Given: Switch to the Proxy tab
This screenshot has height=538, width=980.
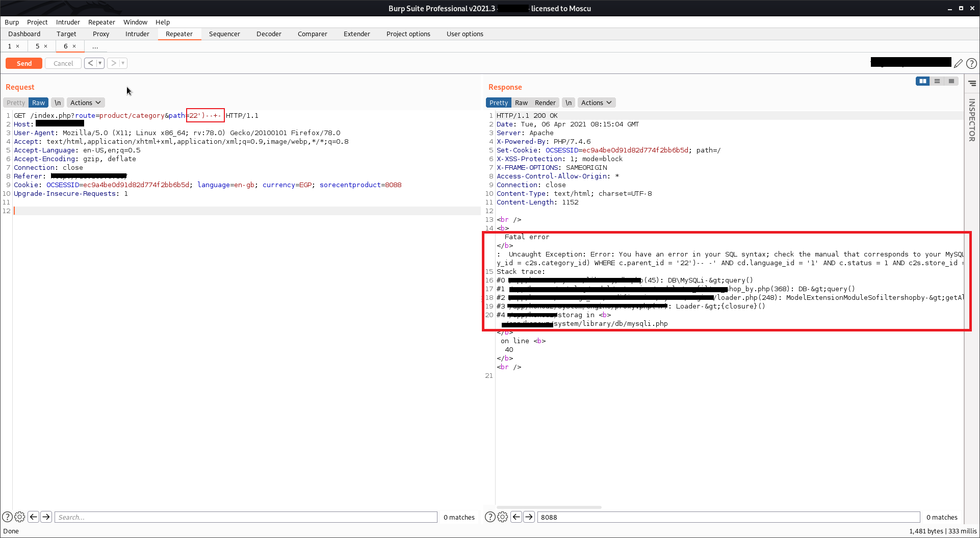Looking at the screenshot, I should click(x=101, y=34).
